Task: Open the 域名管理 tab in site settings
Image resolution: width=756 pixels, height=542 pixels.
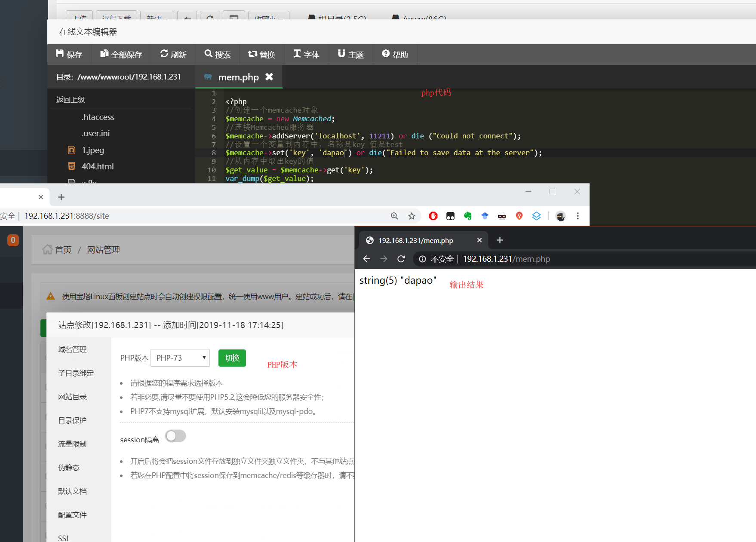Action: click(x=72, y=349)
